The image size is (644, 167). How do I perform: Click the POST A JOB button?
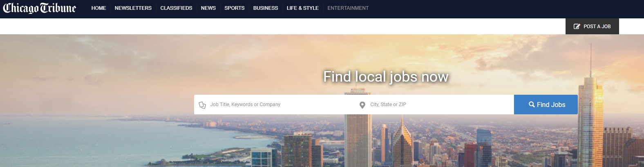click(x=592, y=27)
